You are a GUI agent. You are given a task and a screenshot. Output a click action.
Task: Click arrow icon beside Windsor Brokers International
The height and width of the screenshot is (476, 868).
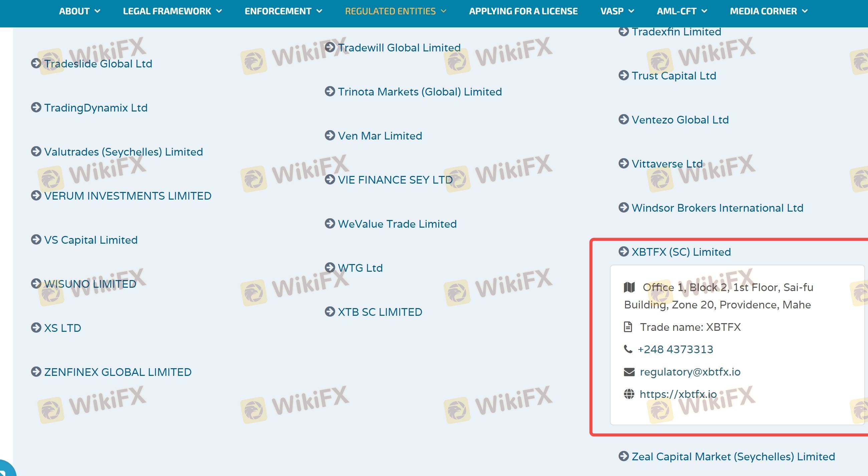click(623, 208)
